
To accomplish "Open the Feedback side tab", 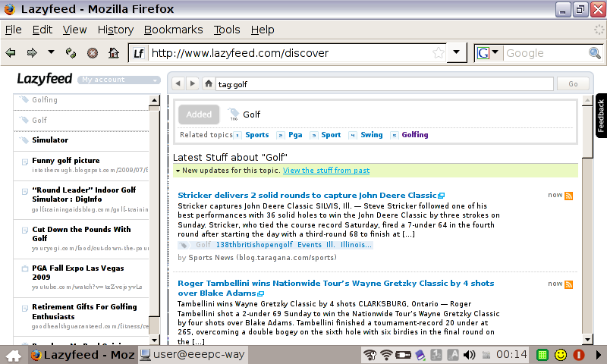I will click(601, 116).
